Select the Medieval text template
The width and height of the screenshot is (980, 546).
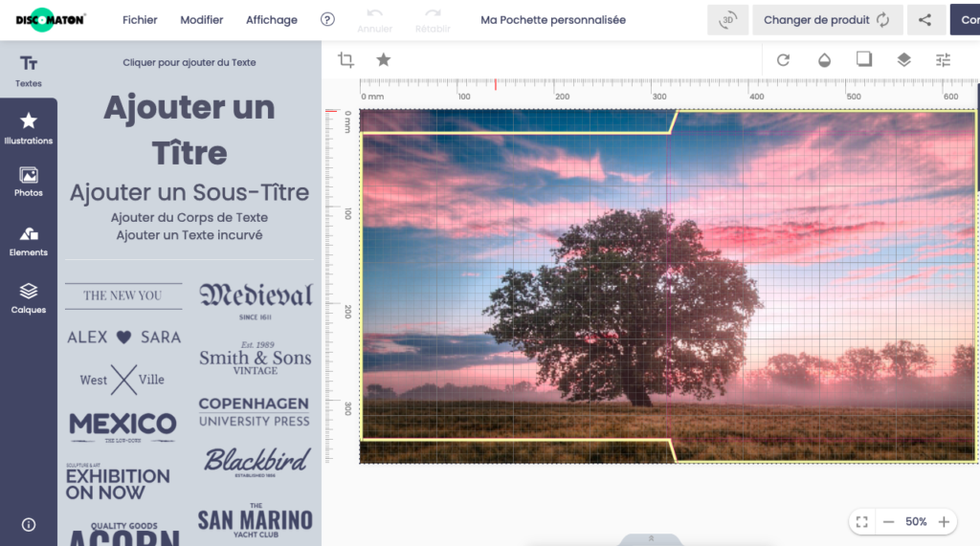pyautogui.click(x=256, y=301)
